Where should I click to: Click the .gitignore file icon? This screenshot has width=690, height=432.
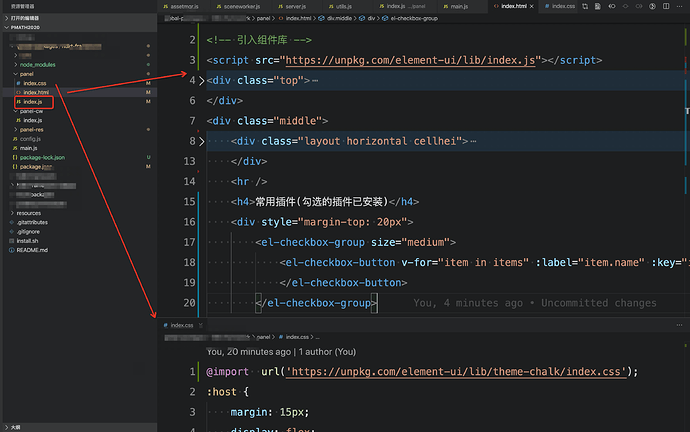(13, 232)
